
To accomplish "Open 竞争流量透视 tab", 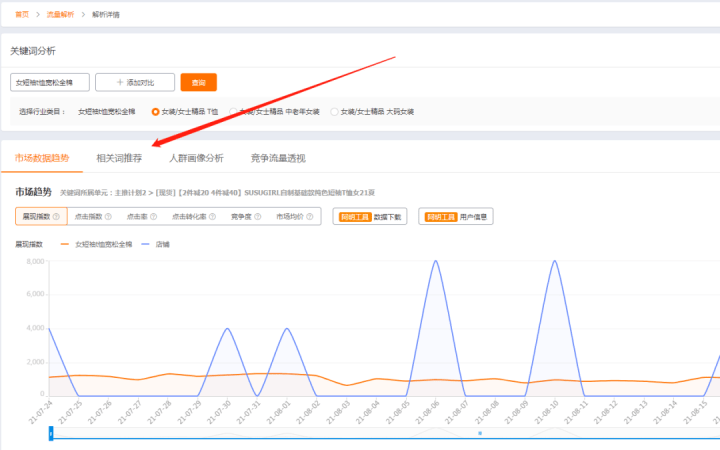I will (x=278, y=158).
